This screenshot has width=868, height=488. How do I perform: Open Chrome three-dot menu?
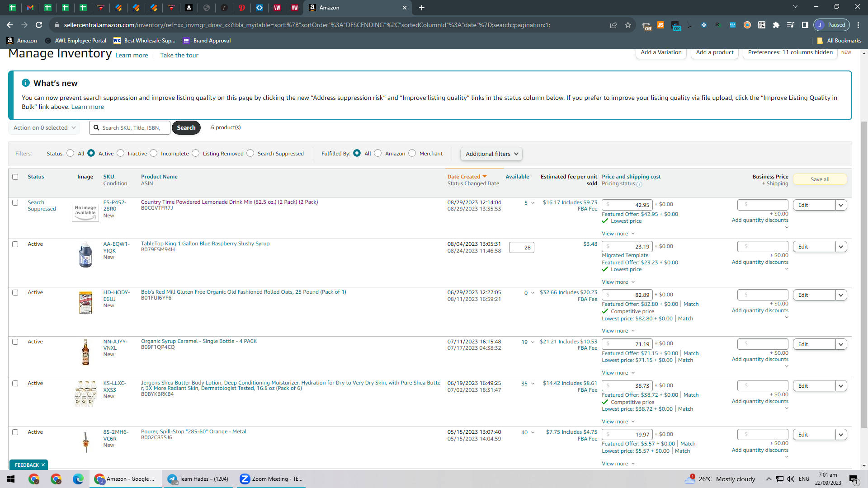(x=859, y=25)
